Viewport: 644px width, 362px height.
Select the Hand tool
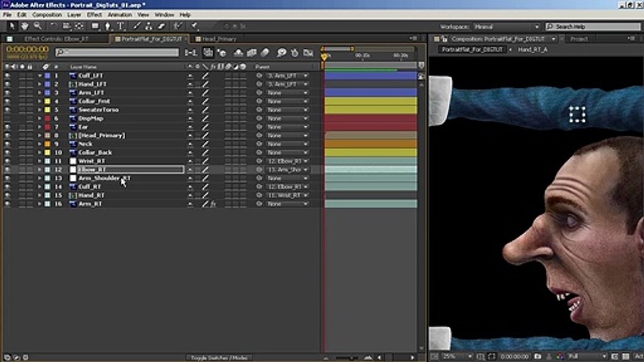pyautogui.click(x=25, y=26)
